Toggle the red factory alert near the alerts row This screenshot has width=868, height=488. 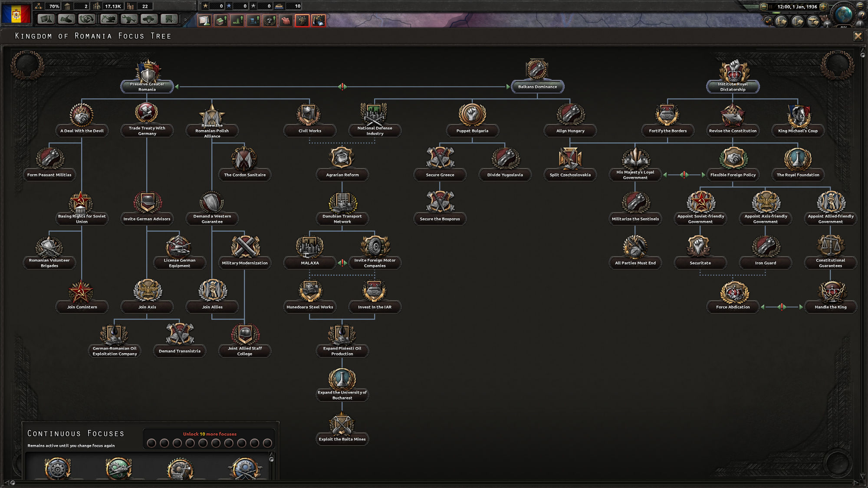(x=285, y=19)
